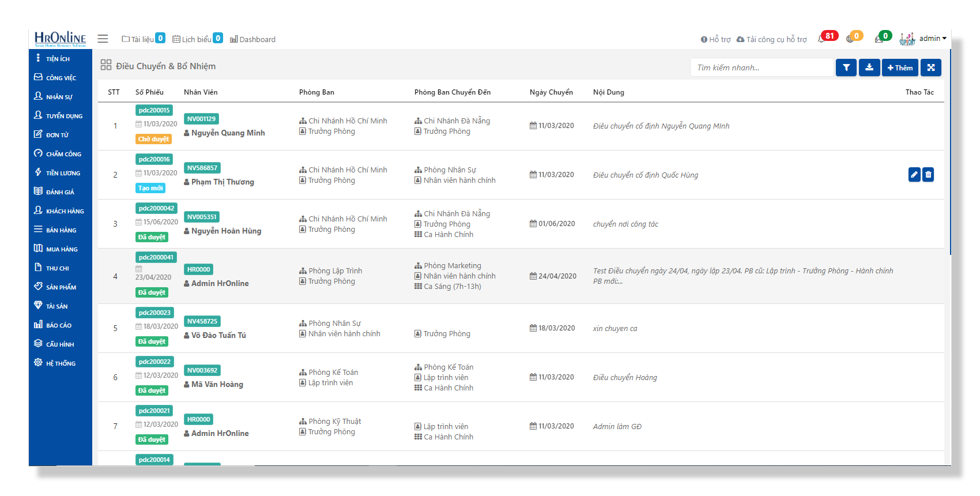Click voucher pdc200023
This screenshot has height=496, width=980.
point(154,313)
